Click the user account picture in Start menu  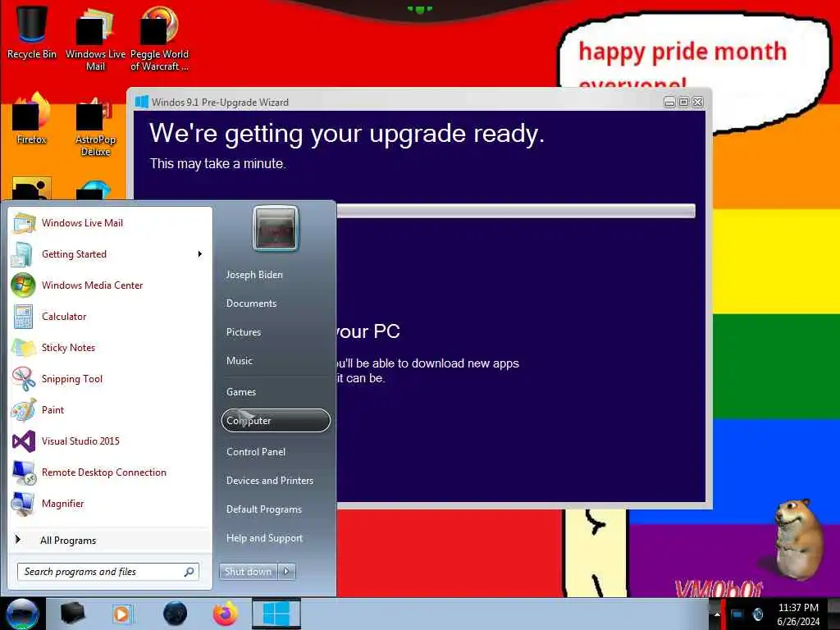[x=276, y=229]
